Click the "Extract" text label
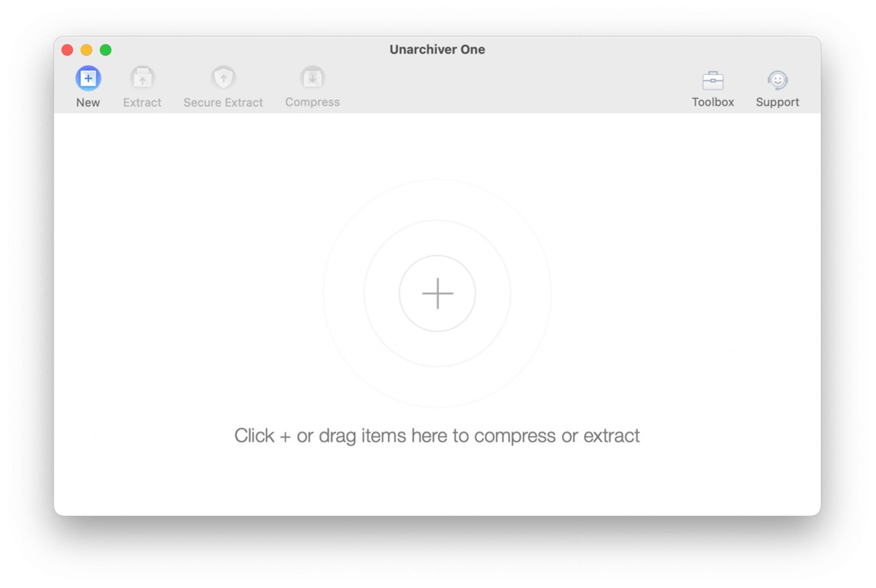Screen dimensions: 876x588 [x=142, y=103]
